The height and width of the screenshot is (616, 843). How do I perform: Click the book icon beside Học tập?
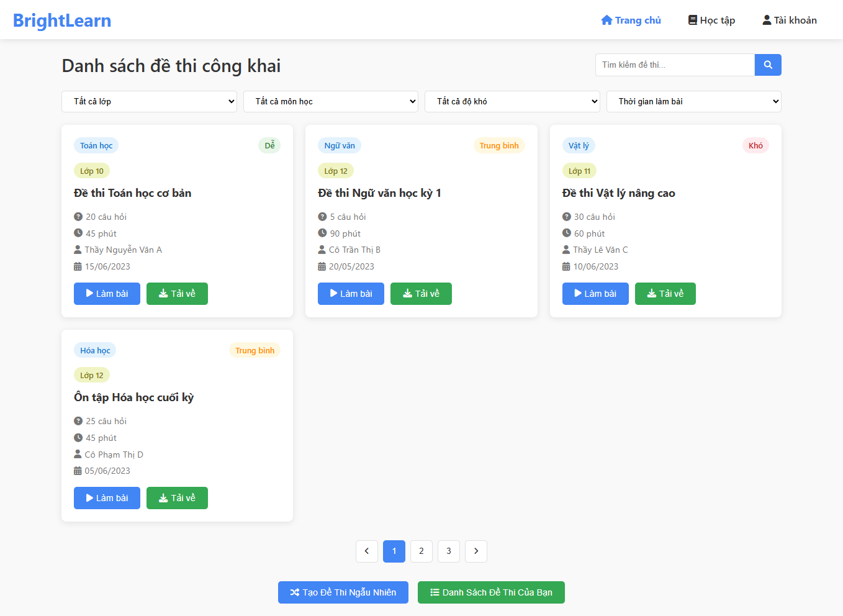pos(693,20)
